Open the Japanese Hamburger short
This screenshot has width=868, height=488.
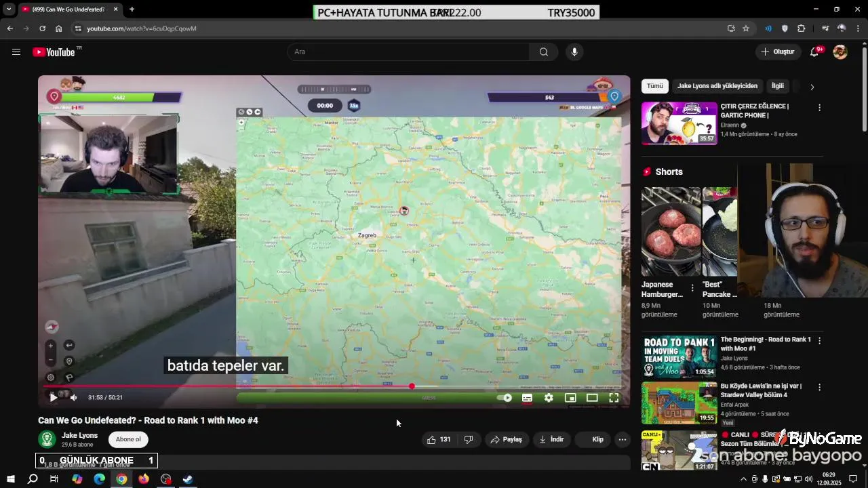pos(671,232)
